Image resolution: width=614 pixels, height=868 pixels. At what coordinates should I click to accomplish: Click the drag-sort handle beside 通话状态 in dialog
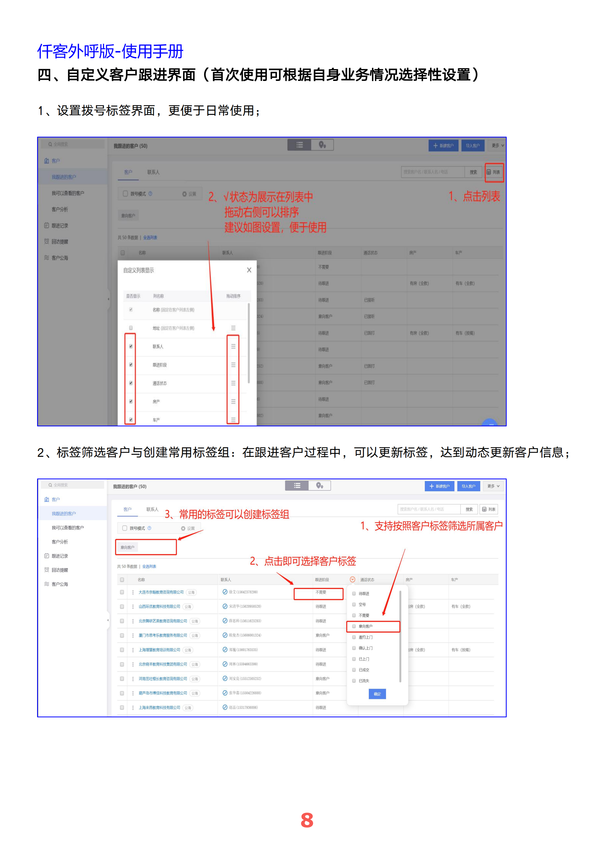coord(233,383)
